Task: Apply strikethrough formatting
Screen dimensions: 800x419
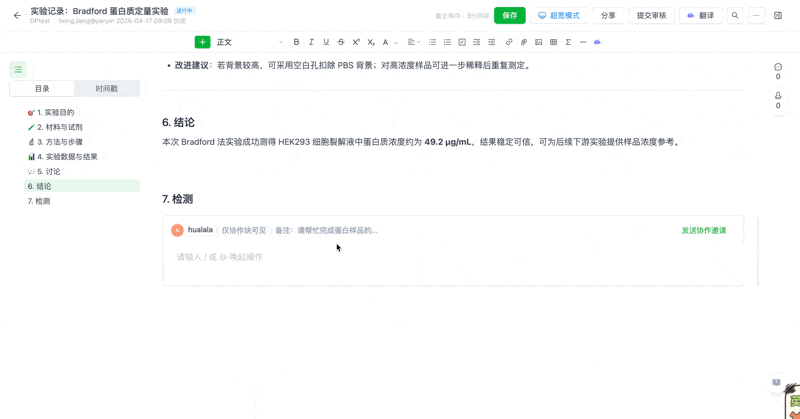Action: [x=341, y=42]
